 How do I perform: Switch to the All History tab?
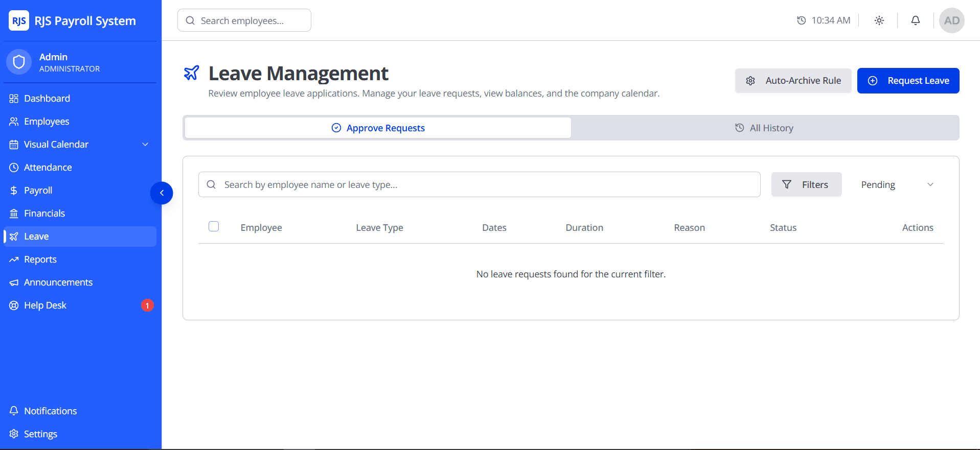(764, 128)
